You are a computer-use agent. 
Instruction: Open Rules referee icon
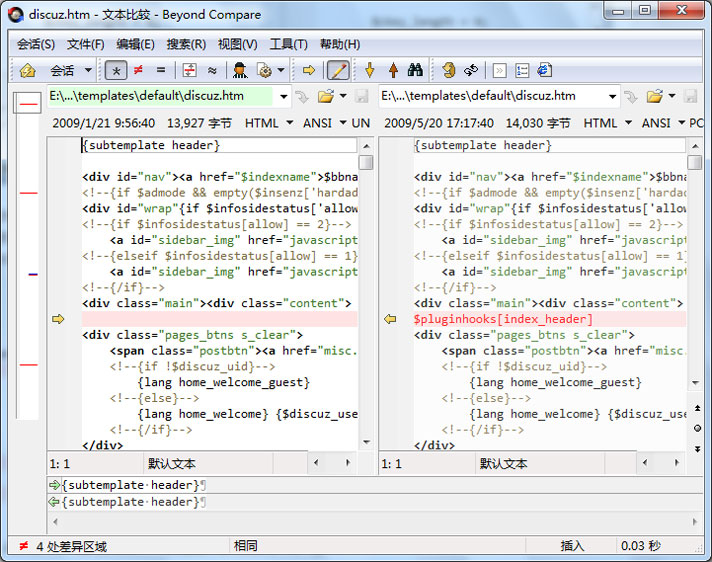pyautogui.click(x=240, y=70)
